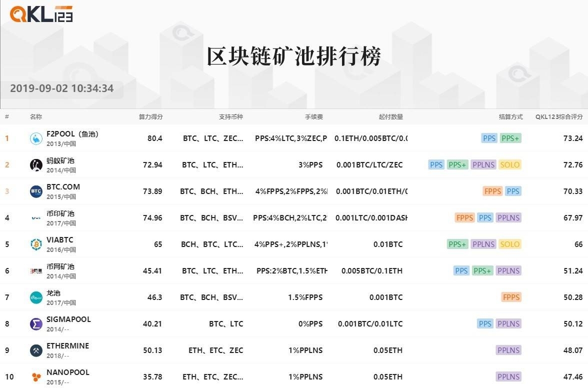Screen dimensions: 588x388
Task: Click the timestamp 2019-09-02 10:34:34
Action: pos(62,88)
